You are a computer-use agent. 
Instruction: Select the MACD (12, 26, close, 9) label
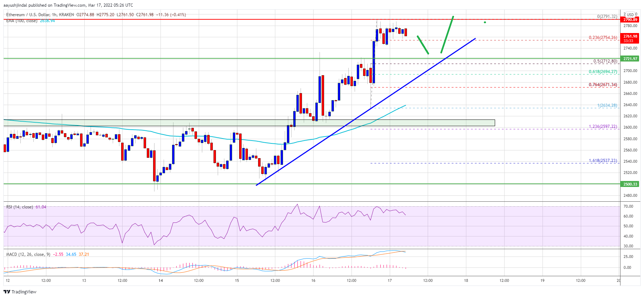tap(28, 254)
